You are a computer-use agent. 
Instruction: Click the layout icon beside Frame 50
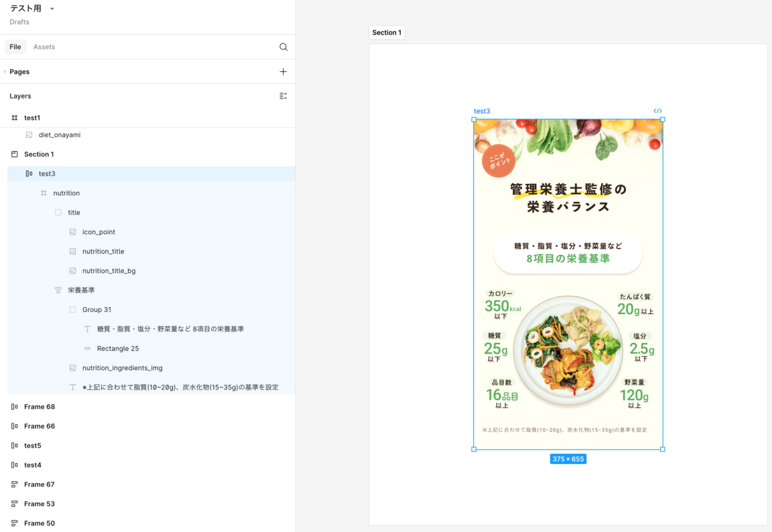pos(15,523)
